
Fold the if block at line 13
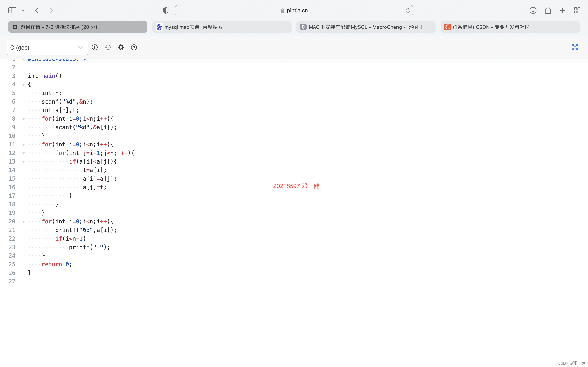pyautogui.click(x=24, y=162)
